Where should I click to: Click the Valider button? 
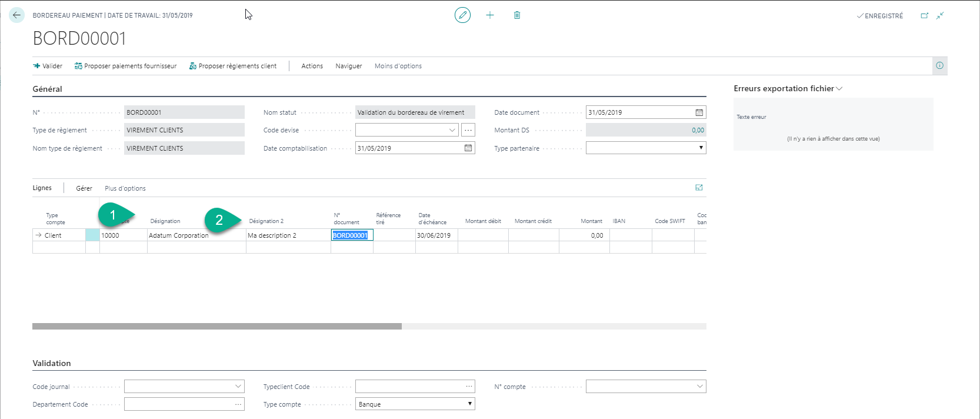coord(48,66)
